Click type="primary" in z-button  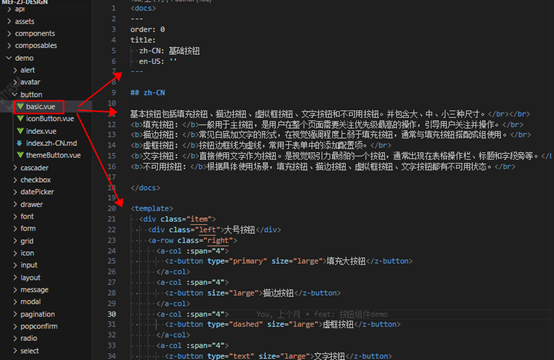pyautogui.click(x=237, y=261)
